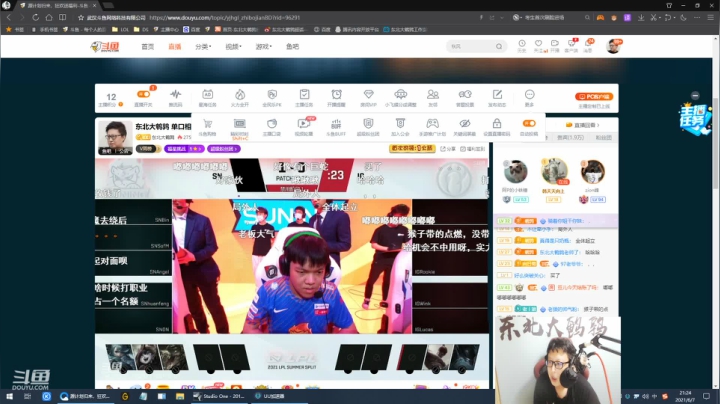Click the alarm clock 开播提醒 icon

(x=336, y=95)
